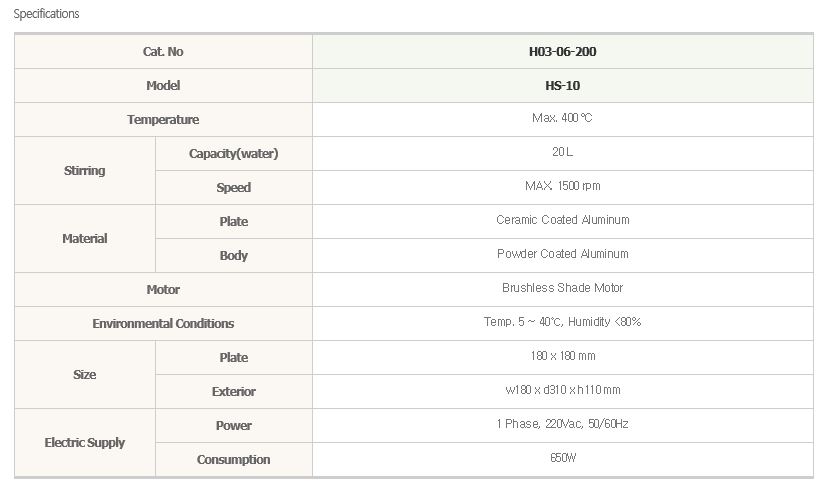Screen dimensions: 824x489
Task: Click the HS-10 model value
Action: (562, 86)
